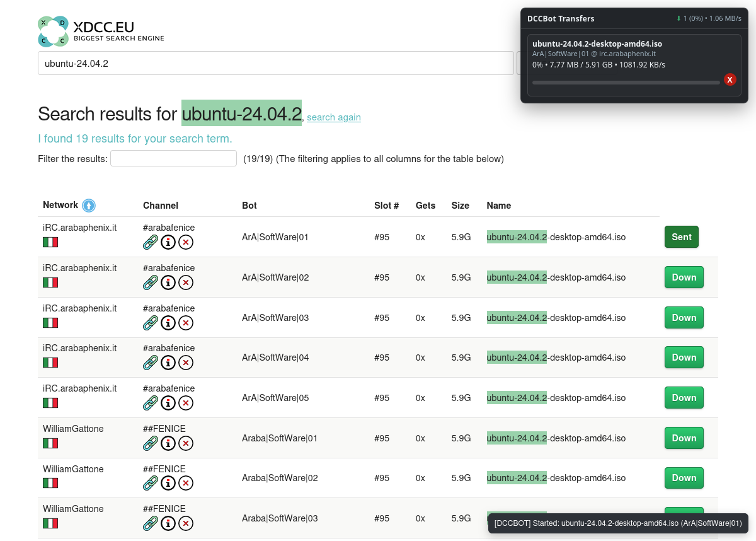Follow the "search again" link
756x541 pixels.
tap(334, 117)
